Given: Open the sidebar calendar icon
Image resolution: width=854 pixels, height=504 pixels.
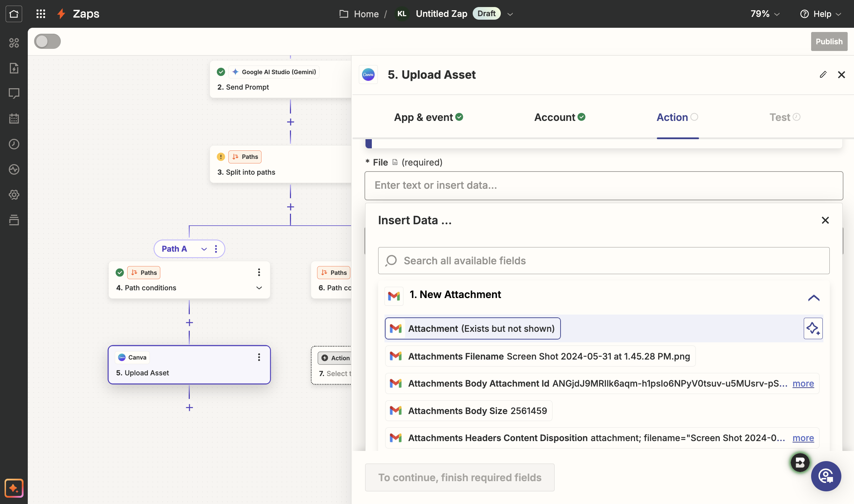Looking at the screenshot, I should [14, 119].
